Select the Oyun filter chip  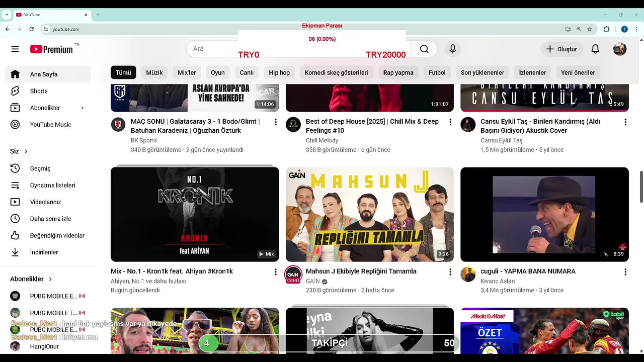218,72
